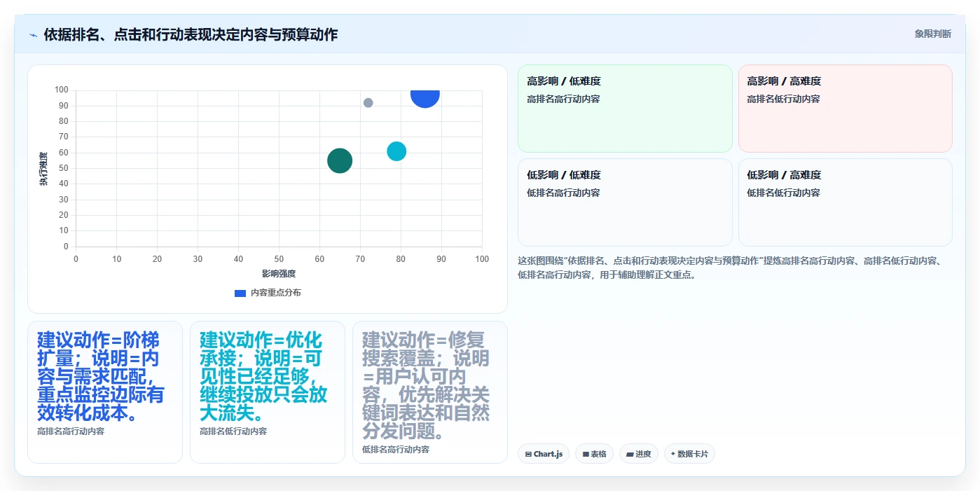Screen dimensions: 980x491
Task: Toggle the 内容重点分布 legend entry
Action: [x=268, y=293]
